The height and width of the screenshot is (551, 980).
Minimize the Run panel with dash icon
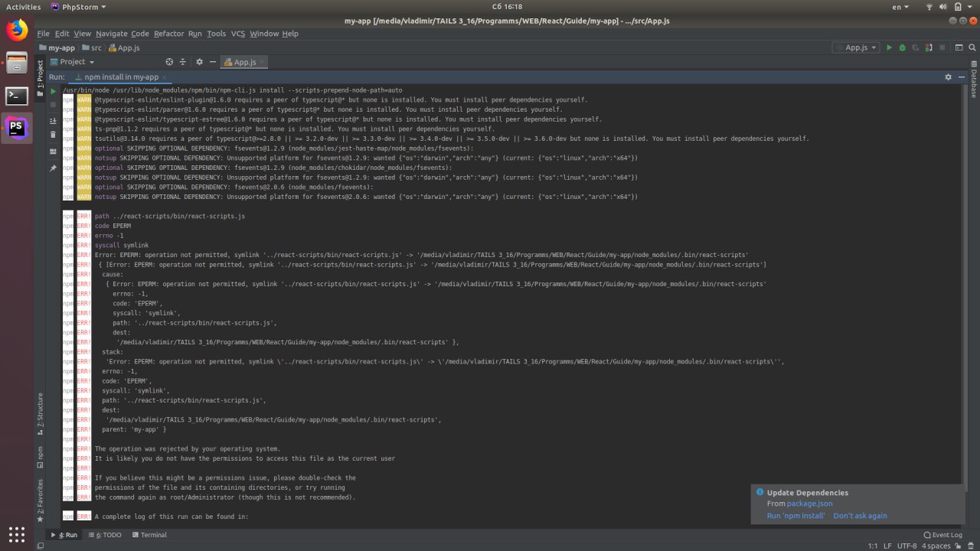point(960,77)
